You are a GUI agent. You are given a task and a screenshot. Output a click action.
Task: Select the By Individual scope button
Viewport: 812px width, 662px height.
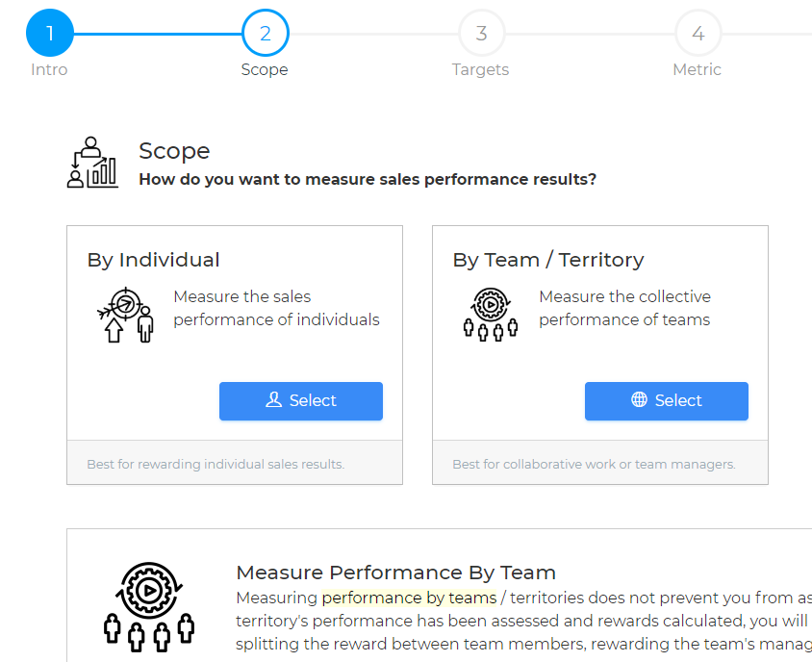pyautogui.click(x=301, y=401)
